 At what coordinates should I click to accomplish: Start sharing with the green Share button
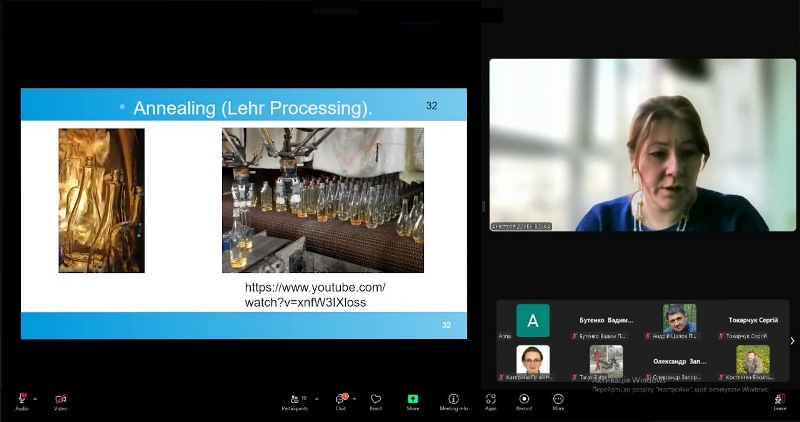pyautogui.click(x=413, y=402)
